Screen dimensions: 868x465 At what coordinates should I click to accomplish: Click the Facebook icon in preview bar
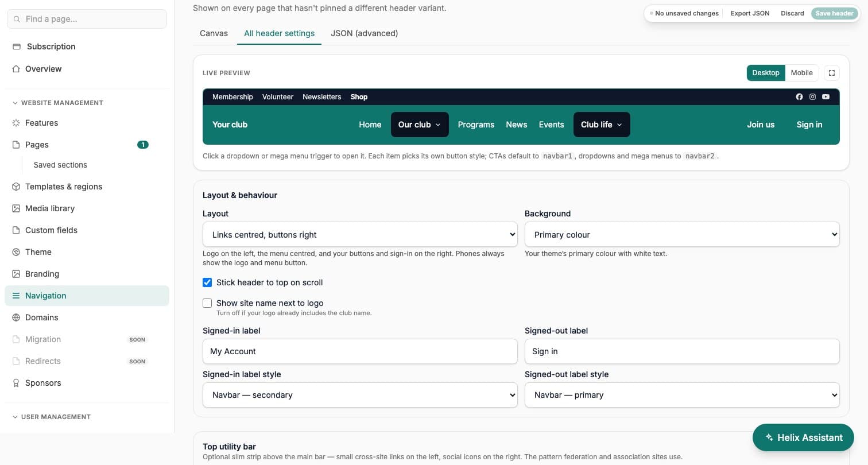[x=799, y=97]
